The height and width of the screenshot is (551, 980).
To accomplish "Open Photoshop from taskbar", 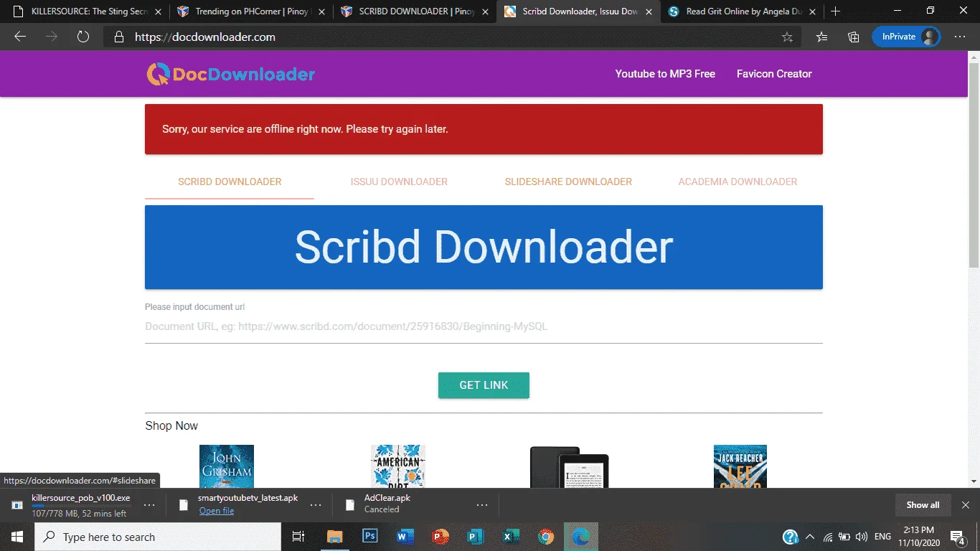I will 370,537.
